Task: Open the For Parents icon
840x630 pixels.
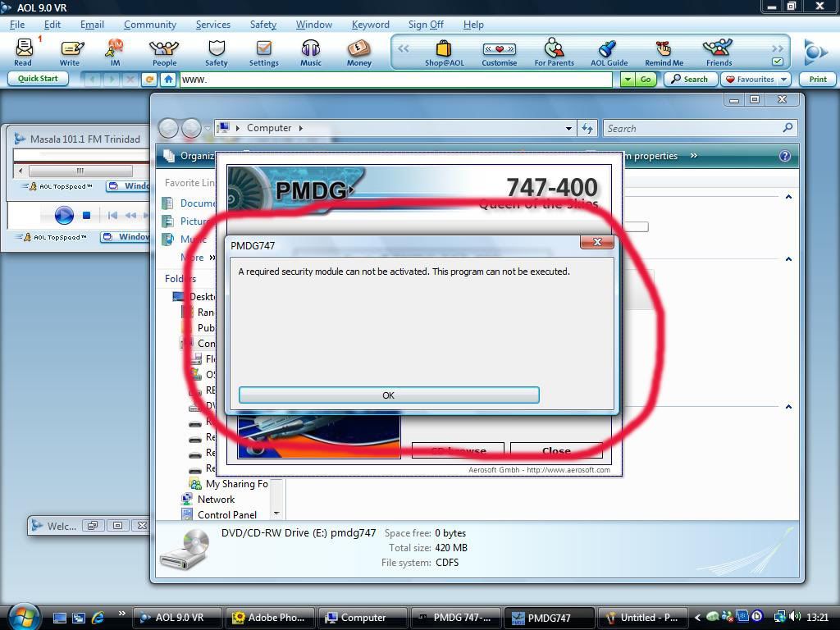Action: click(554, 52)
